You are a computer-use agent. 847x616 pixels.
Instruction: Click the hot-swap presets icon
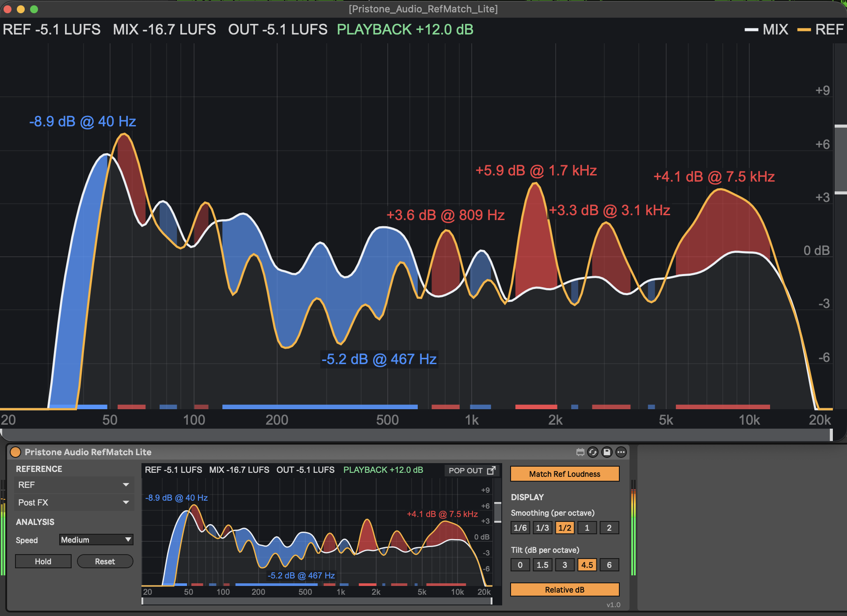coord(593,452)
